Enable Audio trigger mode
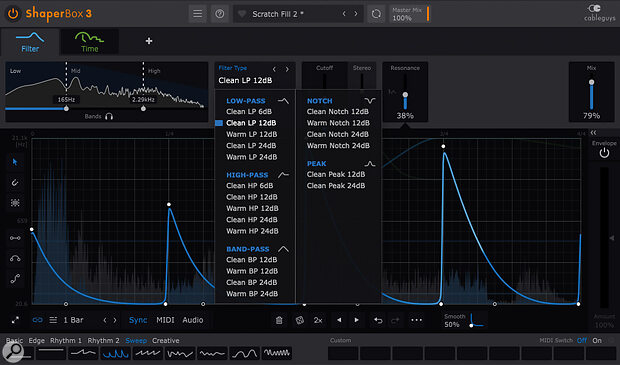Viewport: 620px width, 365px height. click(x=193, y=320)
